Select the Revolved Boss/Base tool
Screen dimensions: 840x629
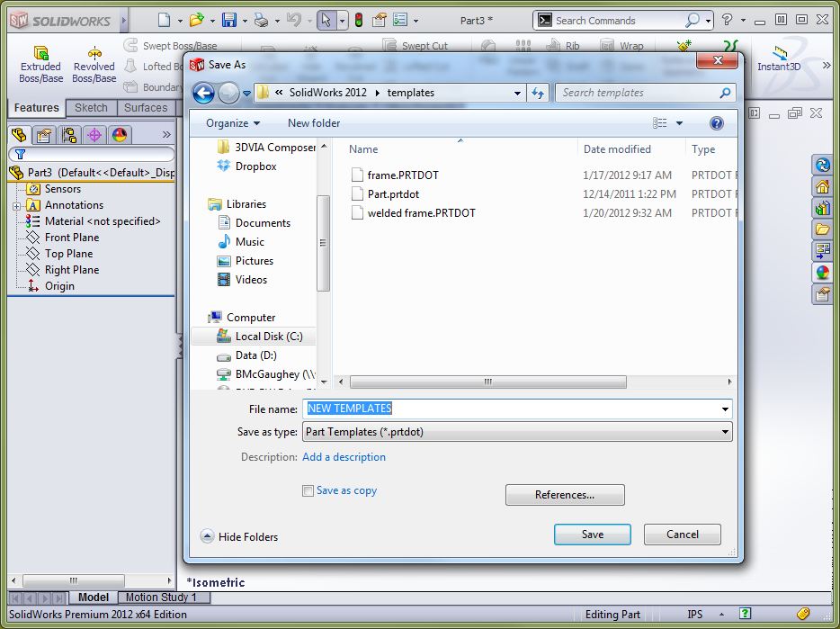(x=94, y=65)
